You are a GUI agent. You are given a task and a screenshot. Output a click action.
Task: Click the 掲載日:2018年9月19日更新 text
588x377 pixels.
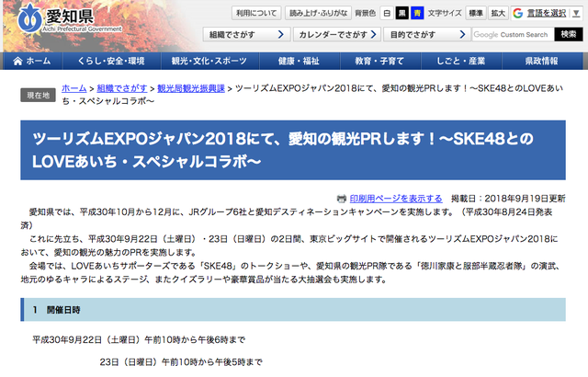coord(508,199)
